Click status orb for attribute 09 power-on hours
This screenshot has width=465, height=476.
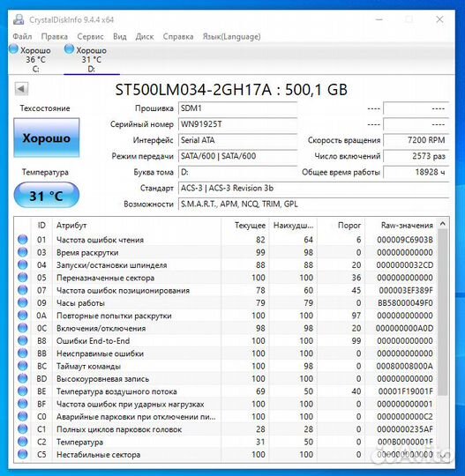[22, 302]
